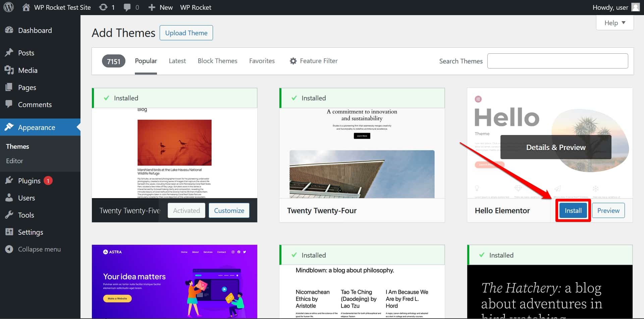Go to the Media library menu
Viewport: 644px width, 319px height.
click(x=28, y=70)
